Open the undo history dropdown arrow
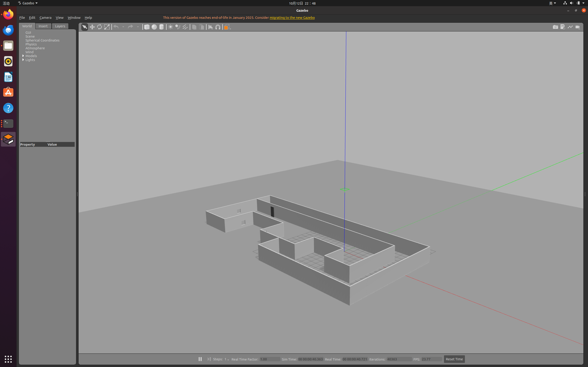Screen dimensions: 588x367 [x=123, y=27]
